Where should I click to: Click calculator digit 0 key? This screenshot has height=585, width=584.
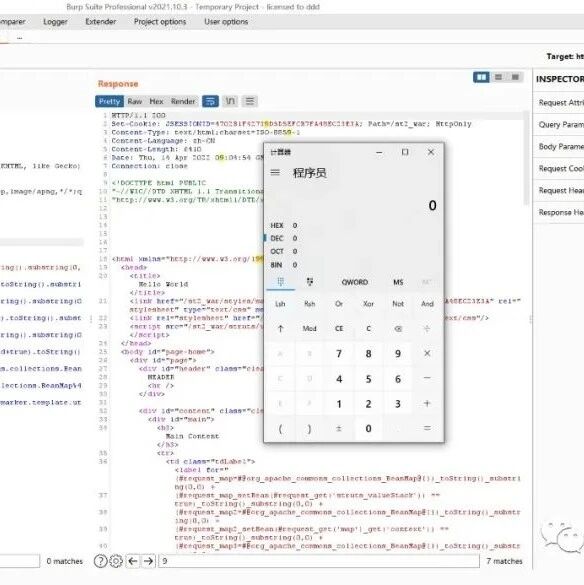(x=368, y=428)
